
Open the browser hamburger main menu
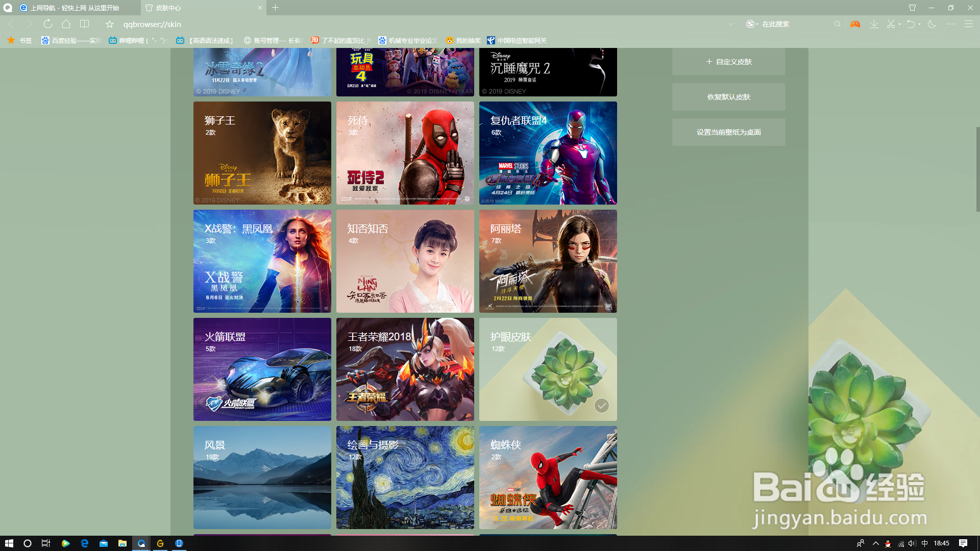968,24
